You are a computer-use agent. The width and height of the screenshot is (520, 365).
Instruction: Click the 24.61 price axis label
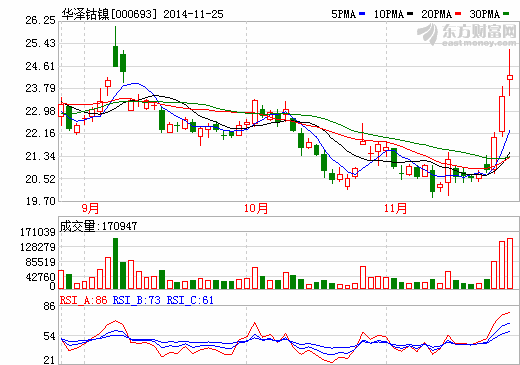[x=41, y=66]
